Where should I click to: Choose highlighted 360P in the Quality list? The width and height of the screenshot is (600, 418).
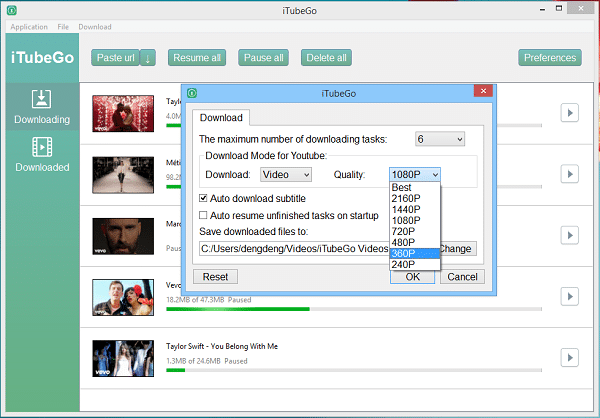(x=415, y=253)
